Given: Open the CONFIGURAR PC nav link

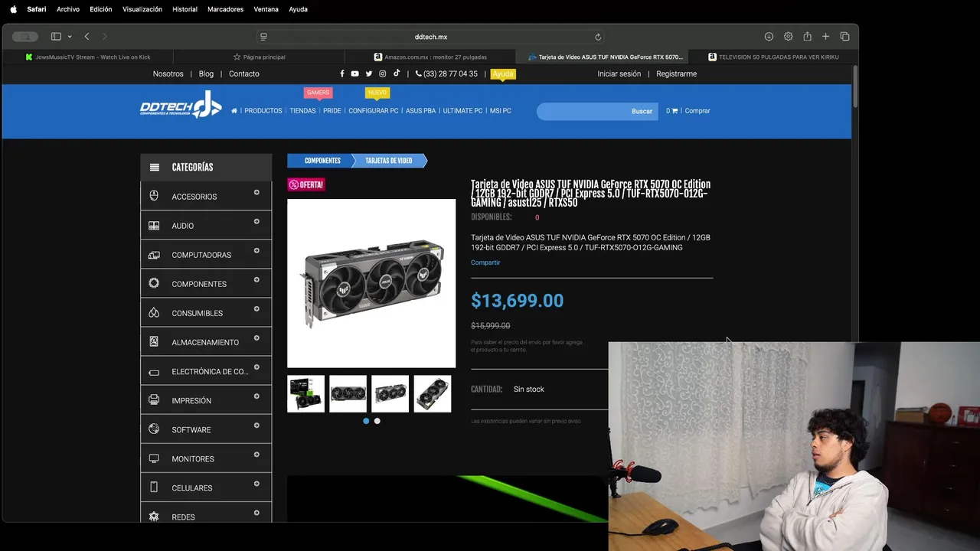Looking at the screenshot, I should (x=374, y=111).
